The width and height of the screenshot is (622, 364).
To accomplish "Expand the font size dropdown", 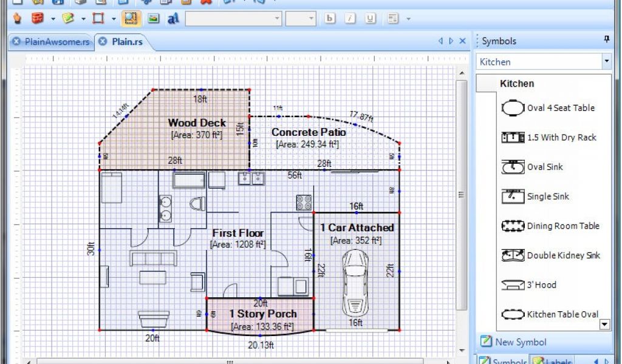I will pyautogui.click(x=311, y=18).
